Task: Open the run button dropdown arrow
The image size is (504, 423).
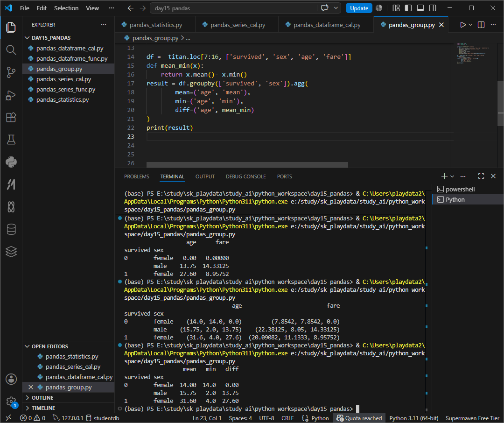Action: 470,25
